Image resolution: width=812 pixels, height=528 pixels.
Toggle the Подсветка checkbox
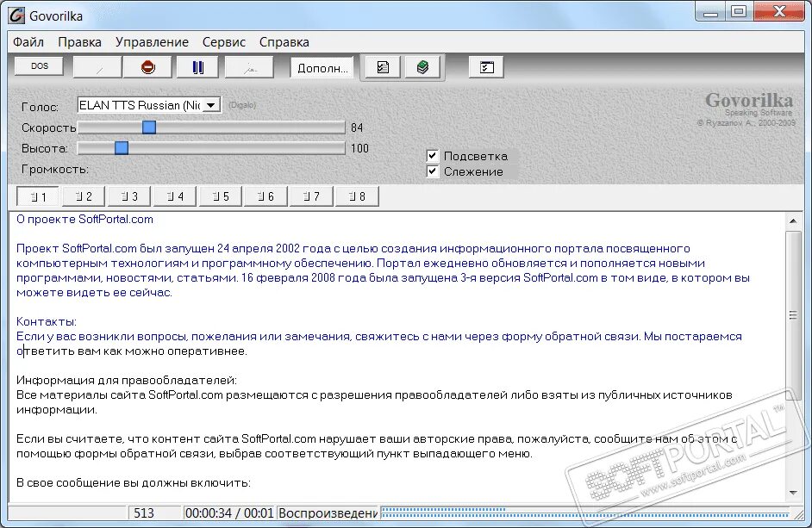pyautogui.click(x=433, y=155)
